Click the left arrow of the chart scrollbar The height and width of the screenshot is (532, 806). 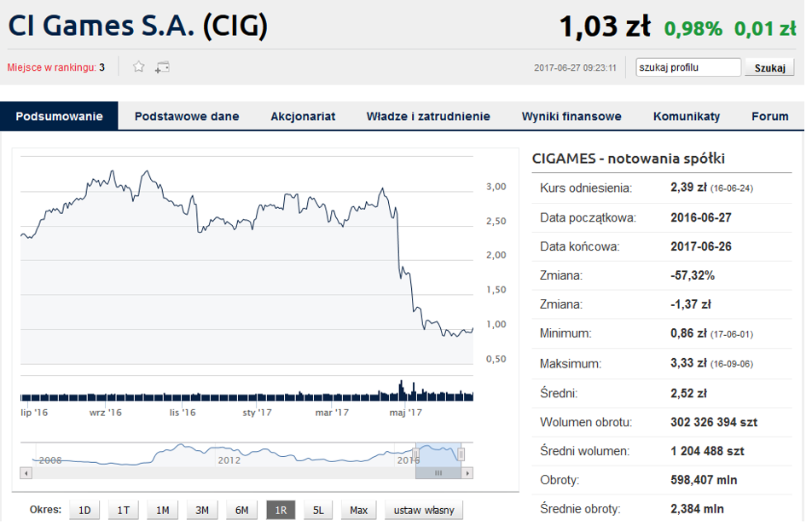click(x=26, y=473)
